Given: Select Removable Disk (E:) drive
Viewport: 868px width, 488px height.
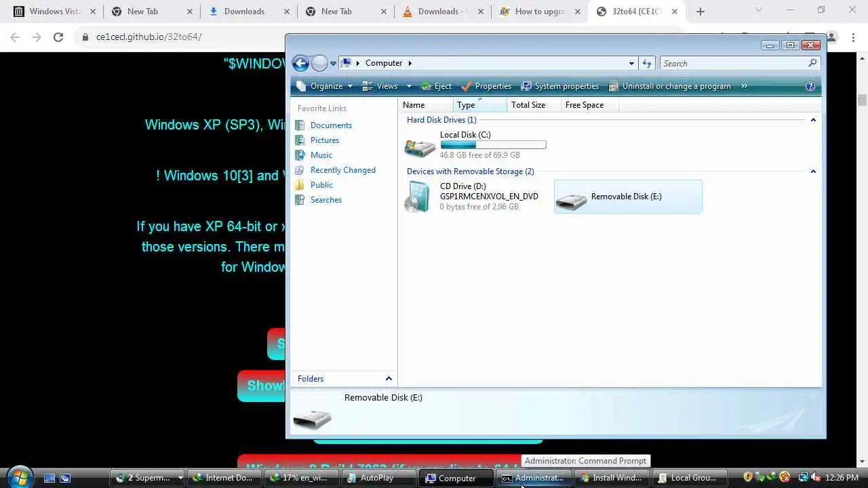Looking at the screenshot, I should [628, 197].
